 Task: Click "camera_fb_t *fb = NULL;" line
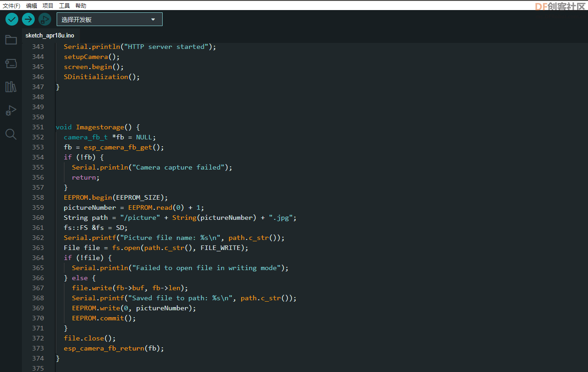click(x=110, y=137)
